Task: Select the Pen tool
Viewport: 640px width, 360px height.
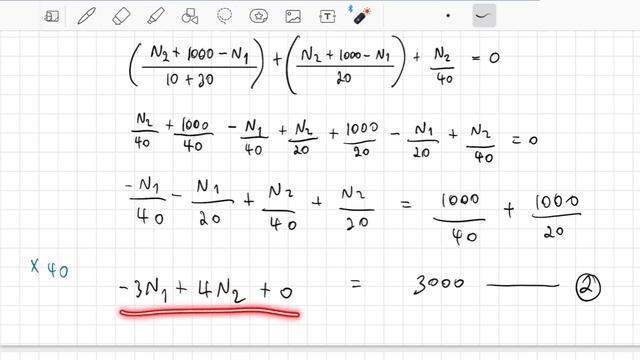Action: [87, 16]
